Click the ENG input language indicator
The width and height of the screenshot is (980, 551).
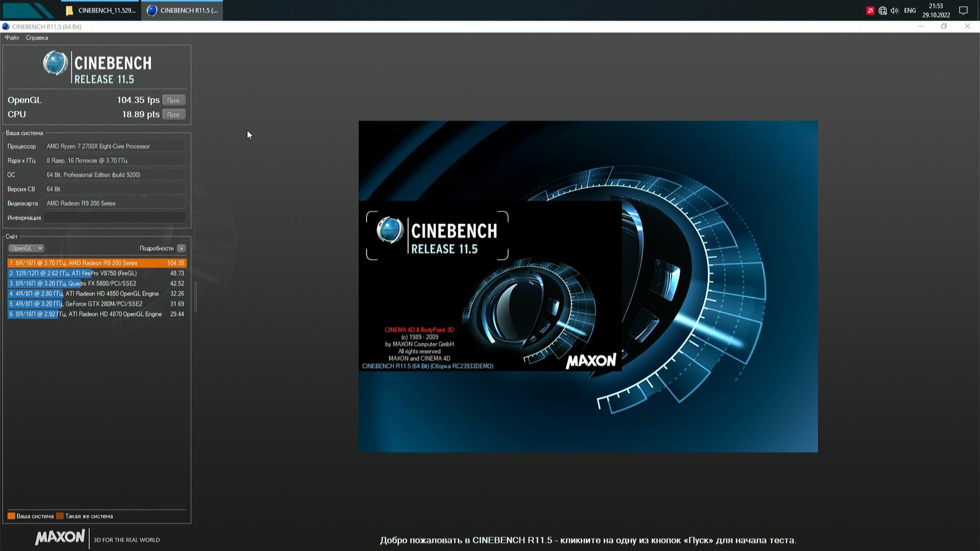[x=910, y=11]
